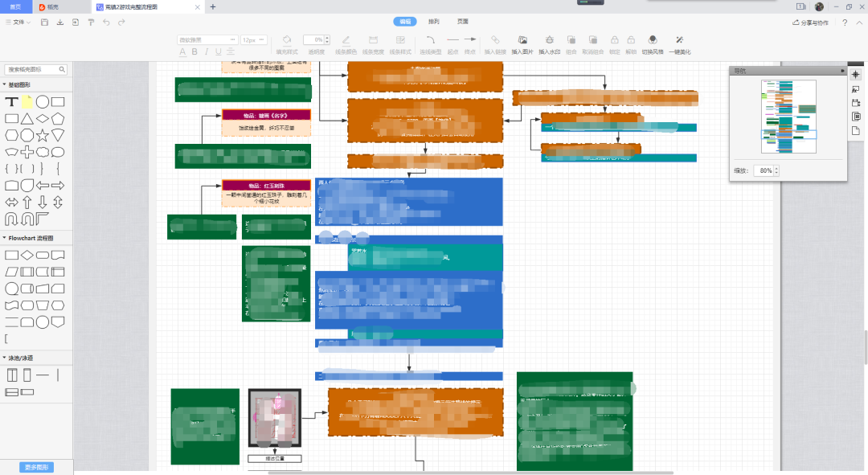Expand ribbon with top-right chevron
The image size is (868, 475).
859,23
